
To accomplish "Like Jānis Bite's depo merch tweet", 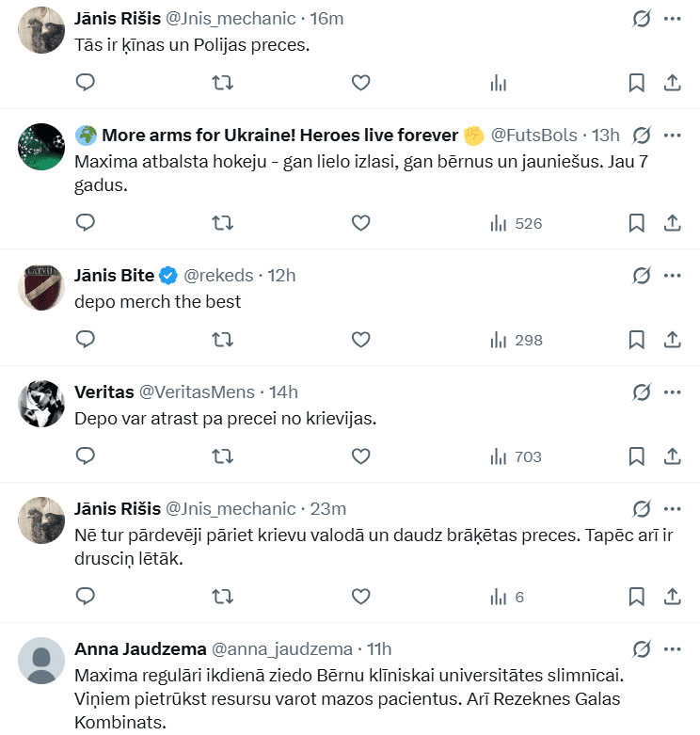I will (360, 340).
